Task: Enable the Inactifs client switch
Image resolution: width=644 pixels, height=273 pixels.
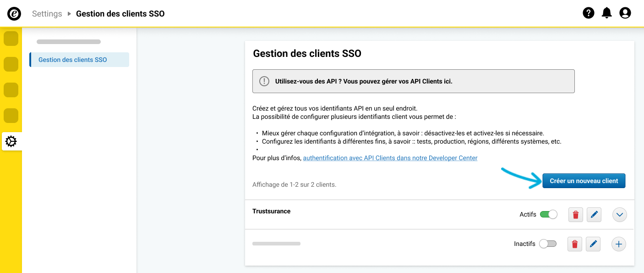Action: pos(547,244)
